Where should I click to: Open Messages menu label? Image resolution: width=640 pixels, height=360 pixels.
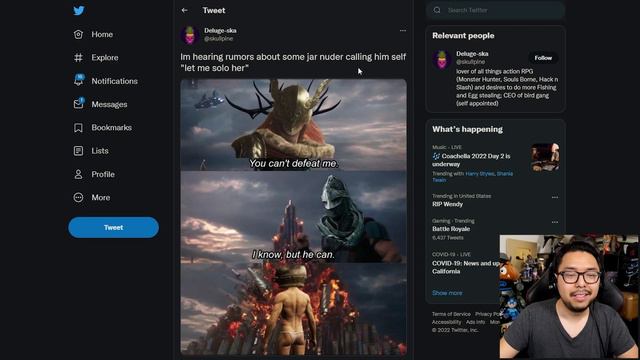click(x=109, y=104)
